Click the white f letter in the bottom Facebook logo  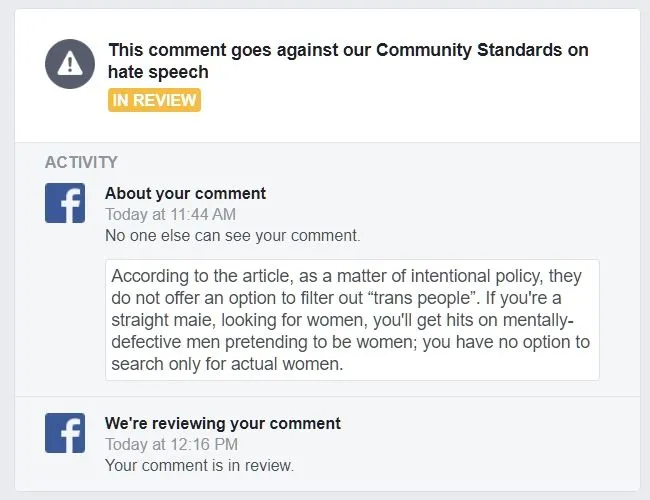pos(68,435)
